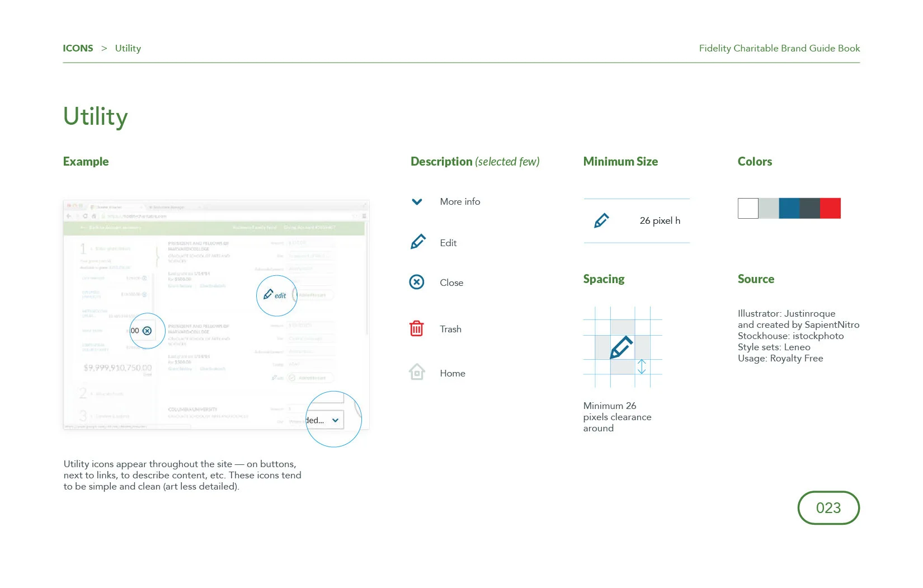Viewport: 923px width, 588px height.
Task: Click the 'Source' heading
Action: coord(756,279)
